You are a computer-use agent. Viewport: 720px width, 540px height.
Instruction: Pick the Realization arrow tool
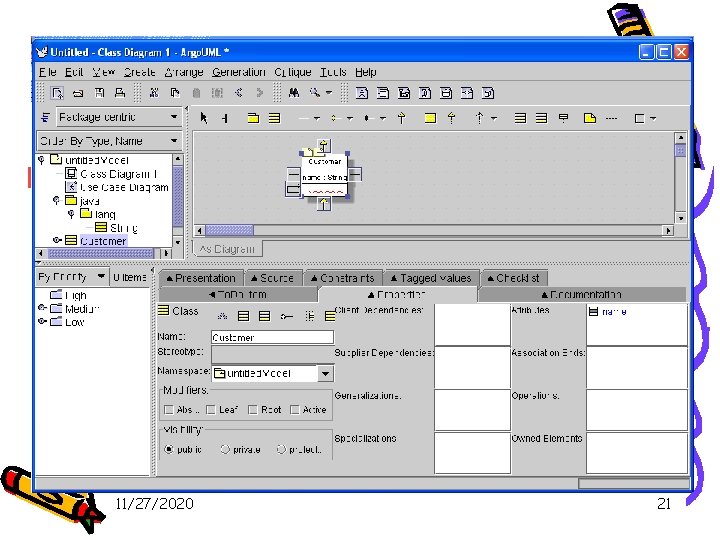[x=452, y=118]
